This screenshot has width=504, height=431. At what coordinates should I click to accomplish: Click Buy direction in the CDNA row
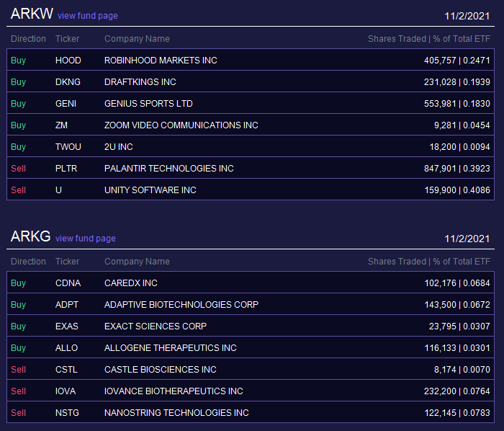[x=18, y=283]
